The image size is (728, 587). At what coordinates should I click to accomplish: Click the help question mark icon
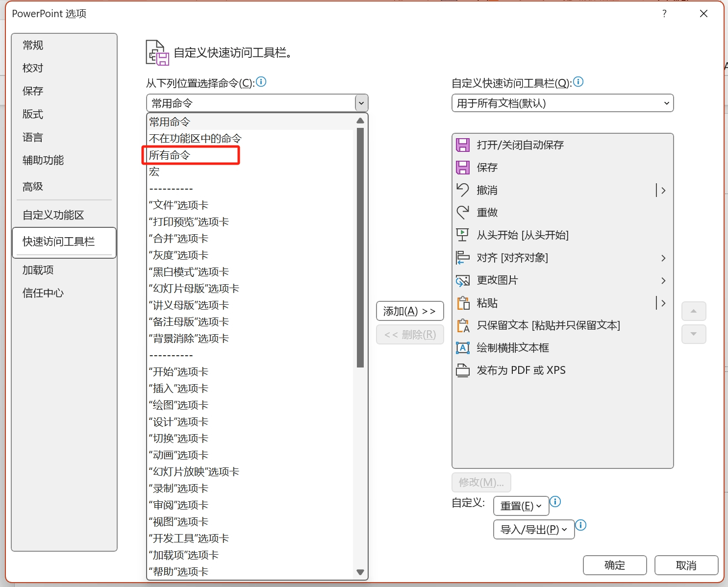[x=664, y=14]
